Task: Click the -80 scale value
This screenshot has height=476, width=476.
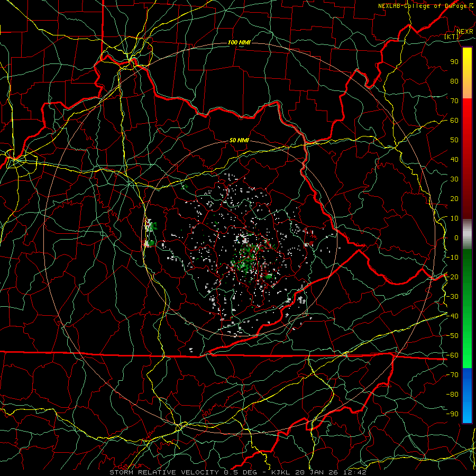Action: pyautogui.click(x=452, y=395)
